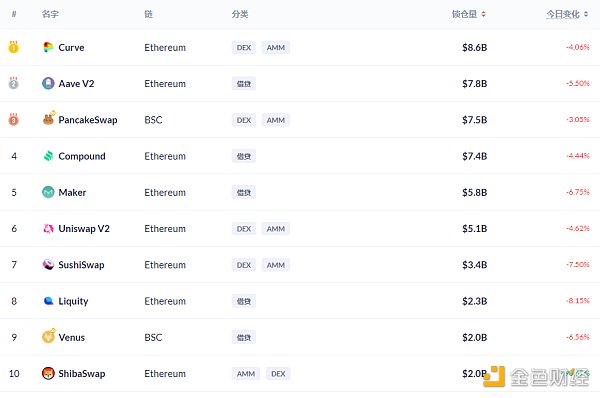Click the Compound green logo icon
The height and width of the screenshot is (398, 600).
point(48,156)
